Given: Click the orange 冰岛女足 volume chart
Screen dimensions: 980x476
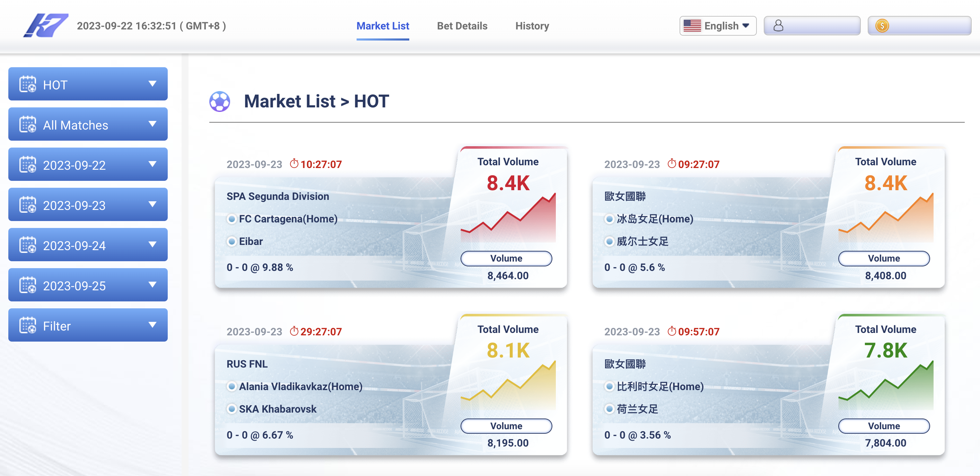Looking at the screenshot, I should pyautogui.click(x=885, y=218).
